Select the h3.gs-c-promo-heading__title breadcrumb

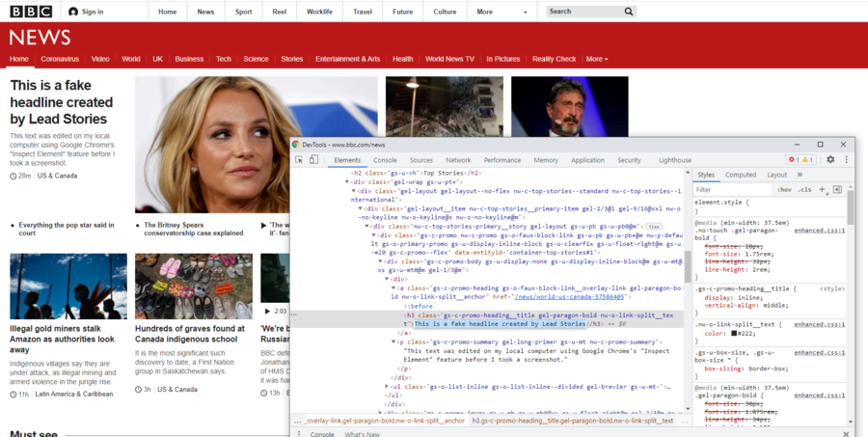pyautogui.click(x=572, y=421)
